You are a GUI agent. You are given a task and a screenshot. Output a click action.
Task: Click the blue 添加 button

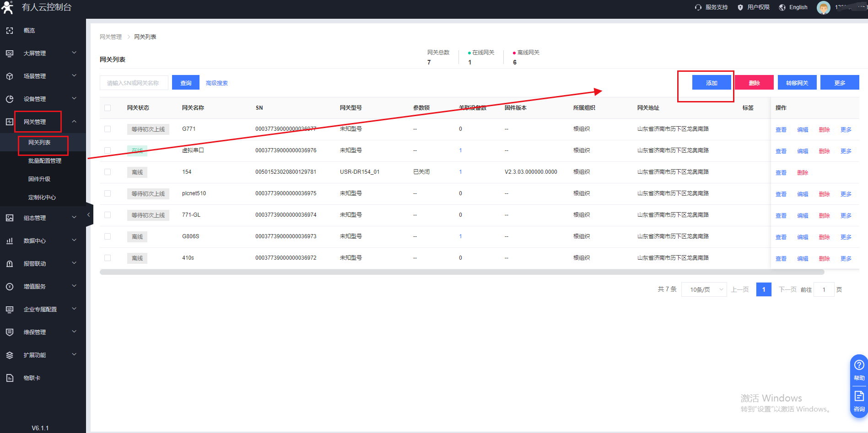pos(712,83)
